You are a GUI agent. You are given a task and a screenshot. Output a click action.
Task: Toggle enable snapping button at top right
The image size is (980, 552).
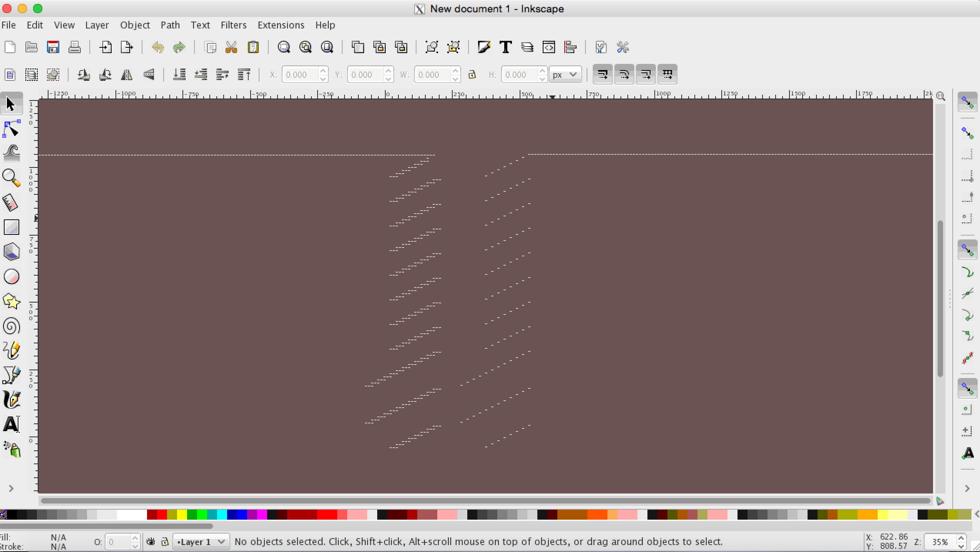[x=967, y=102]
